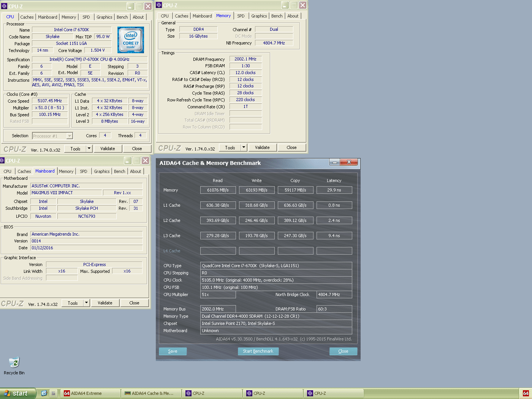The height and width of the screenshot is (399, 532).
Task: Expand the Processor #1 selection combo box
Action: [70, 136]
